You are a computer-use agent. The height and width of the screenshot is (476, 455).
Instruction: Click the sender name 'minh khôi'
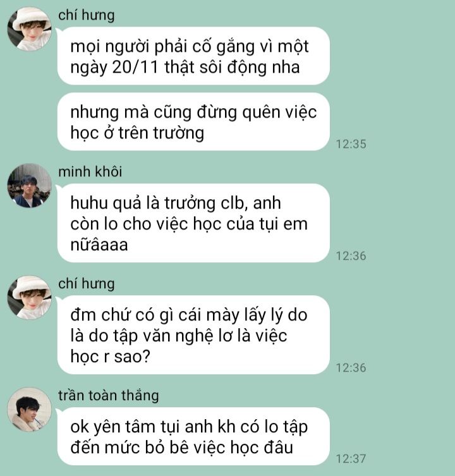[90, 171]
